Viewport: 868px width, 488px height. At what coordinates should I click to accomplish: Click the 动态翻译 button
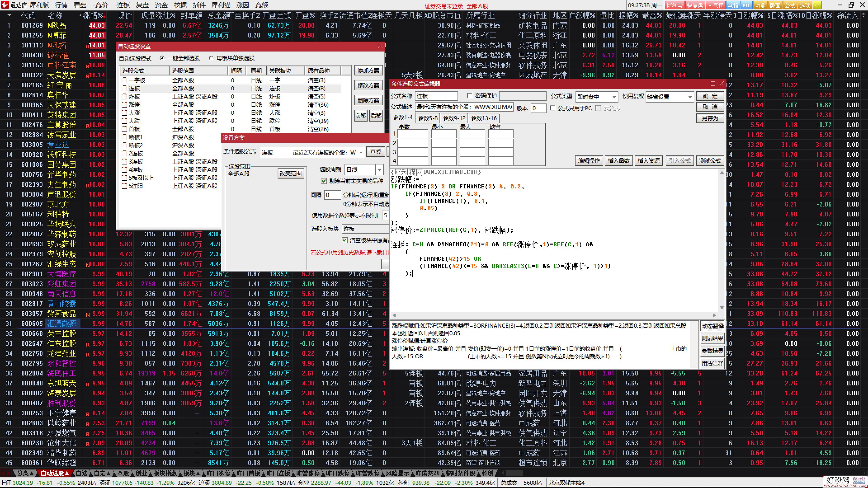(x=712, y=326)
